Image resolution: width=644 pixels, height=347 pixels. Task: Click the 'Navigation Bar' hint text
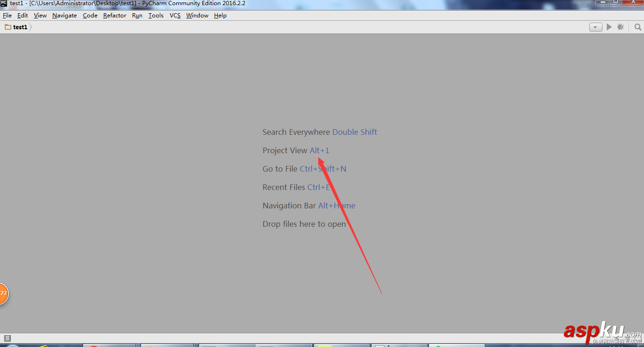[289, 206]
